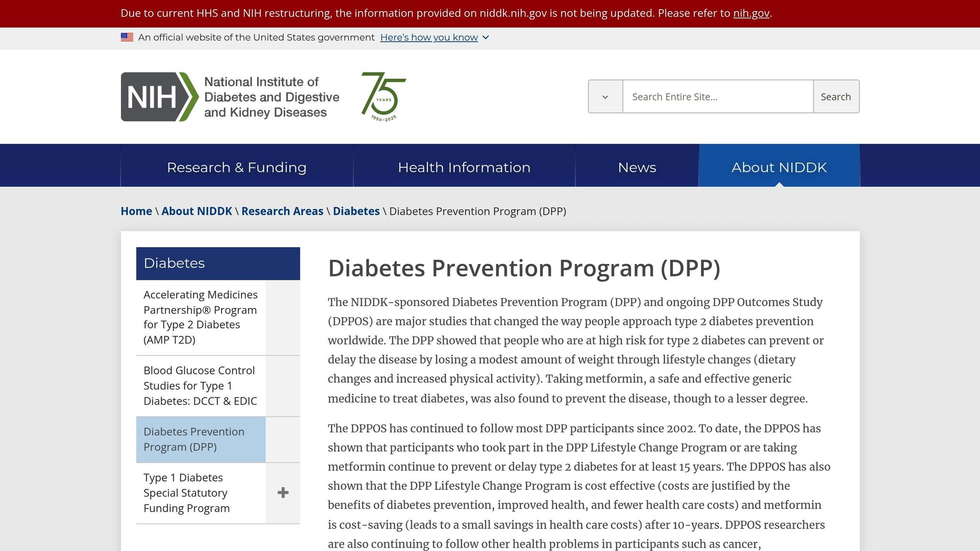Click the Search button

tap(836, 97)
